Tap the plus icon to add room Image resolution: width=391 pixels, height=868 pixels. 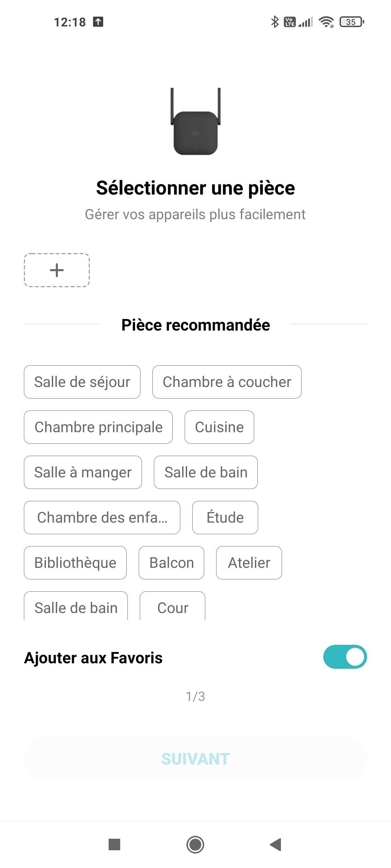click(57, 270)
